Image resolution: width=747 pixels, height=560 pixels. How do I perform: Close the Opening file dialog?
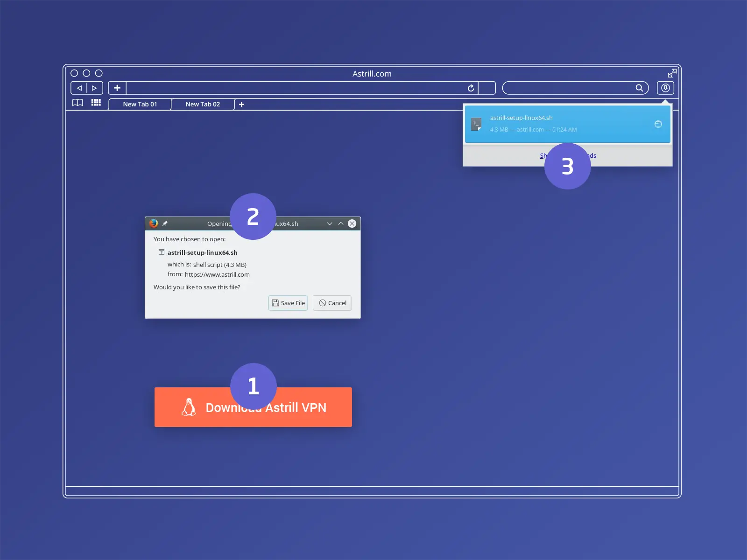352,224
